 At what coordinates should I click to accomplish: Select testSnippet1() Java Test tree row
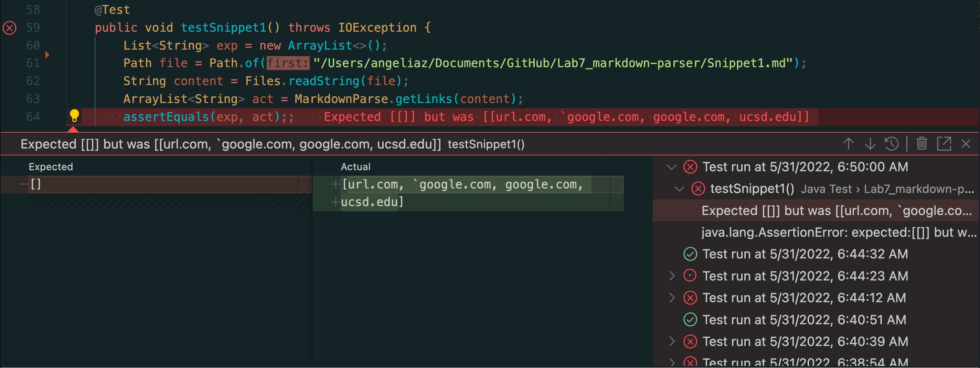click(x=816, y=188)
